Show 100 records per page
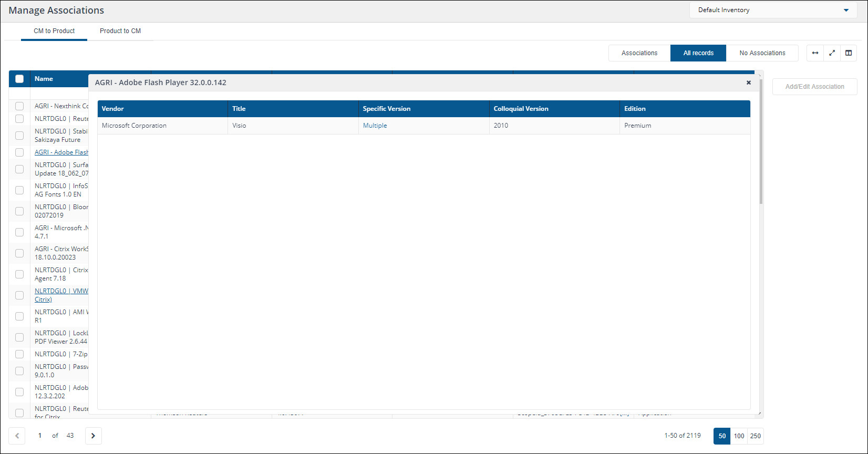Screen dimensions: 868x454 click(739, 436)
